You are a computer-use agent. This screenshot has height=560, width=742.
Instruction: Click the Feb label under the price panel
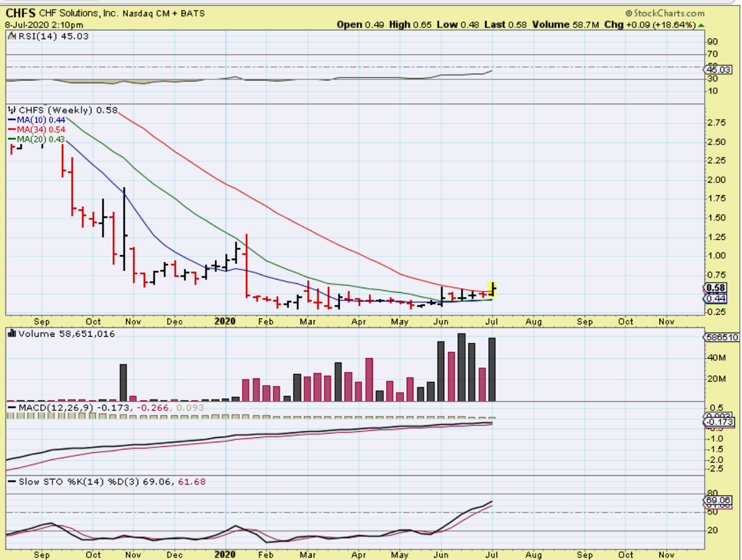[x=265, y=321]
